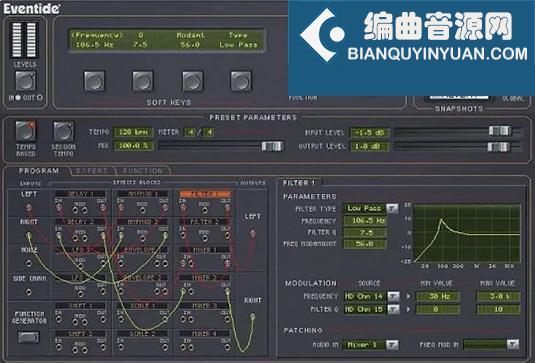Click the Noise input jack
The height and width of the screenshot is (363, 535).
[x=29, y=263]
